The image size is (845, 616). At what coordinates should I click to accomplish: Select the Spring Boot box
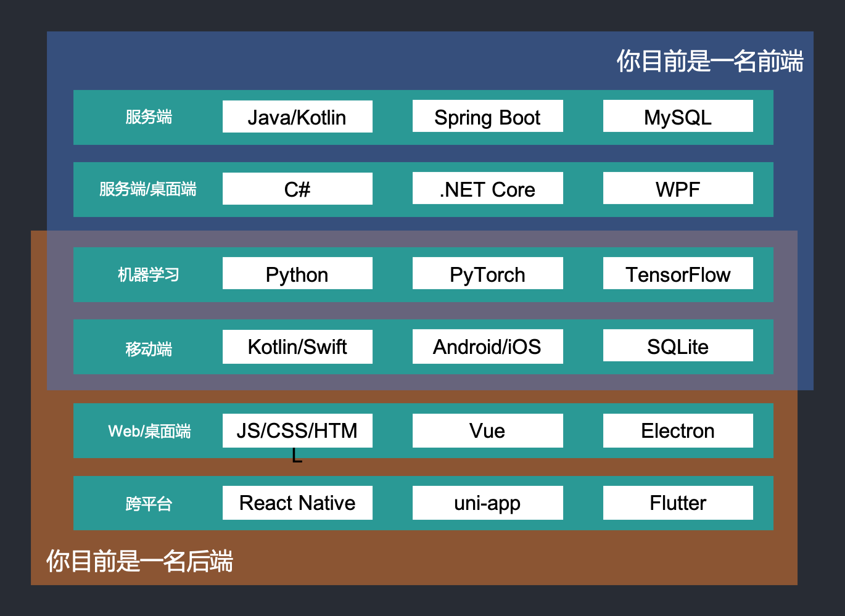point(487,117)
